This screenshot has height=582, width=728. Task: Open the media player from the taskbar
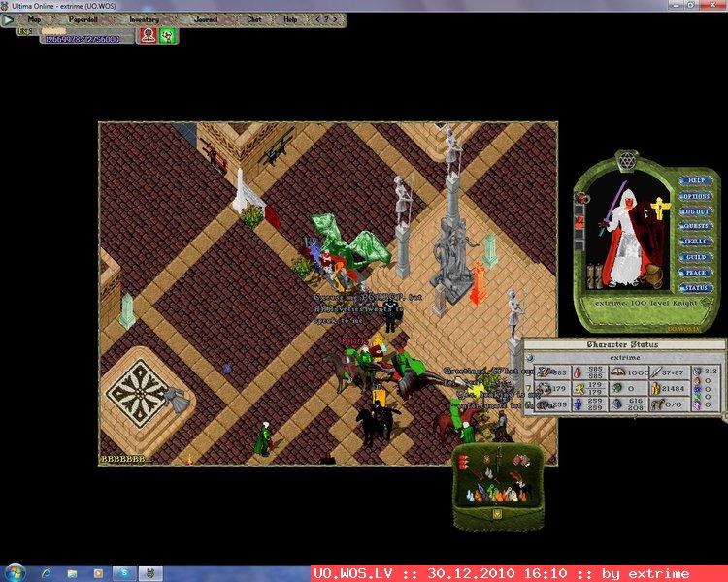click(x=98, y=573)
